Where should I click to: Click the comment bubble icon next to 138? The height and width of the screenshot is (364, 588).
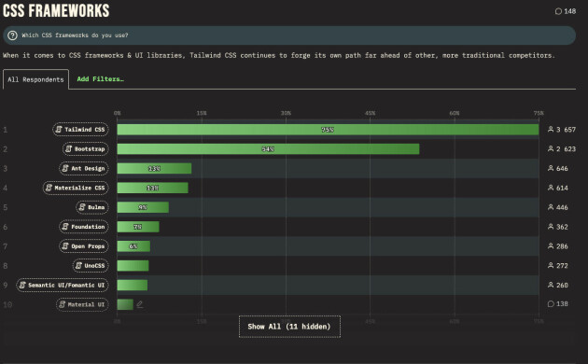point(551,304)
